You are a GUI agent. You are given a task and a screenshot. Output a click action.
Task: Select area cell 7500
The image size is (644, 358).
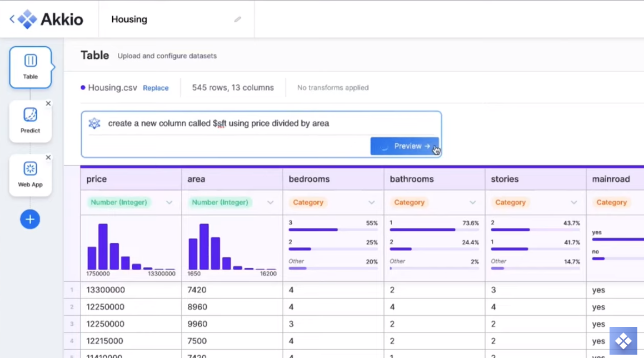[232, 341]
